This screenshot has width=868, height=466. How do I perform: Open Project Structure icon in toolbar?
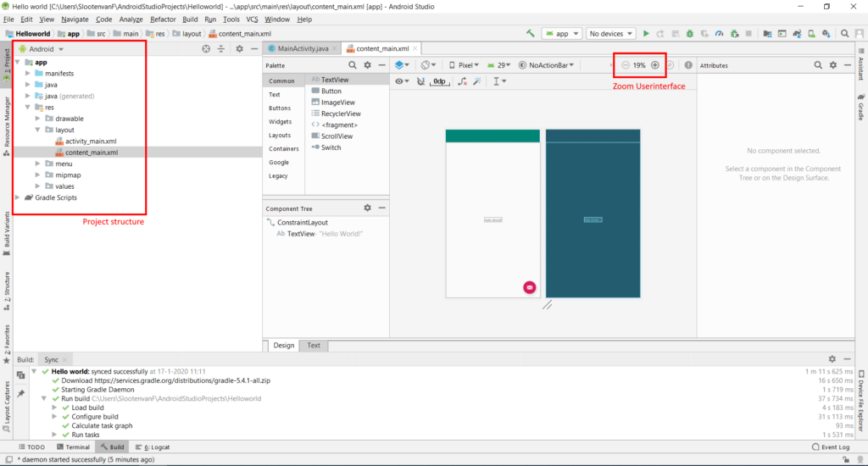click(767, 33)
